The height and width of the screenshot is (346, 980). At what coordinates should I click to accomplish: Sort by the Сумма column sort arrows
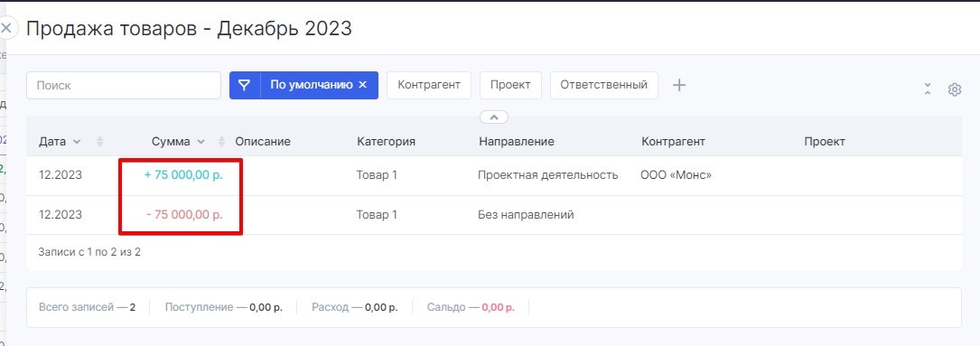click(221, 142)
